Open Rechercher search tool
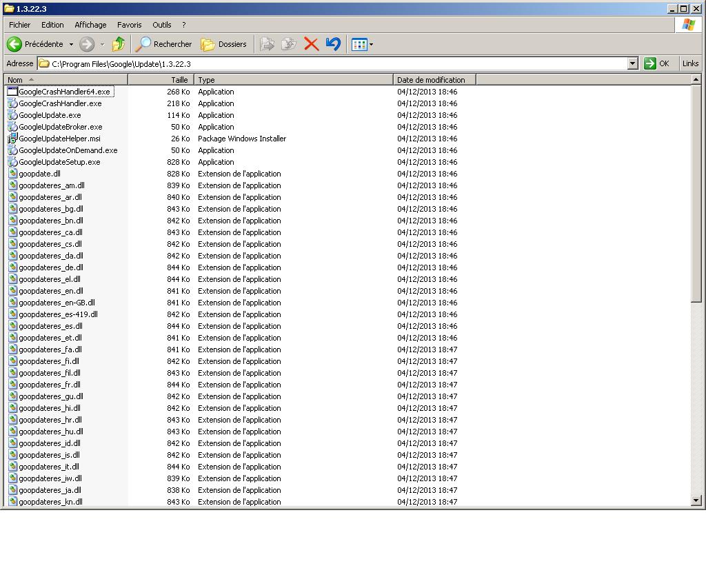Screen dimensions: 706x588 point(164,44)
